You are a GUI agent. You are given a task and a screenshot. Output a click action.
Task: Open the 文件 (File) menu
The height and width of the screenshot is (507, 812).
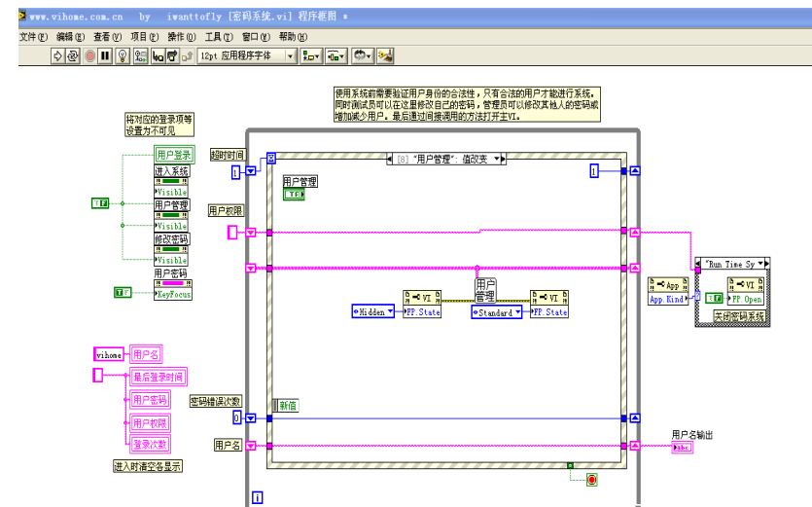(x=33, y=36)
